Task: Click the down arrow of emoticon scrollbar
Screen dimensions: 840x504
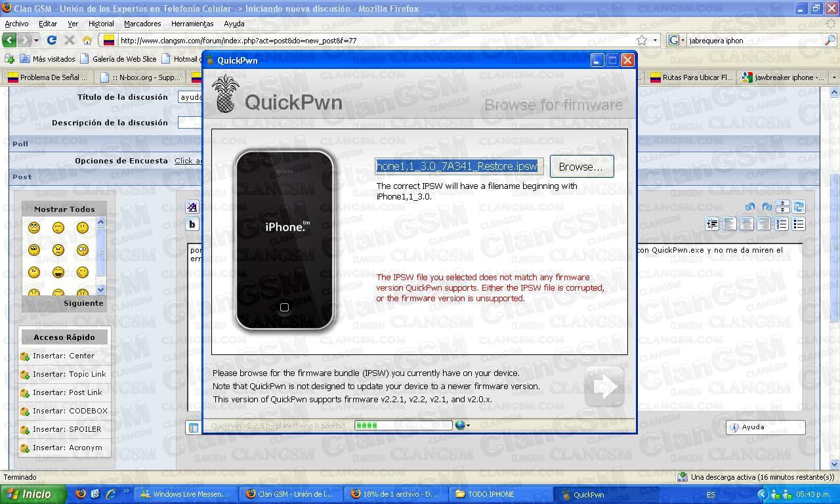Action: pos(100,289)
